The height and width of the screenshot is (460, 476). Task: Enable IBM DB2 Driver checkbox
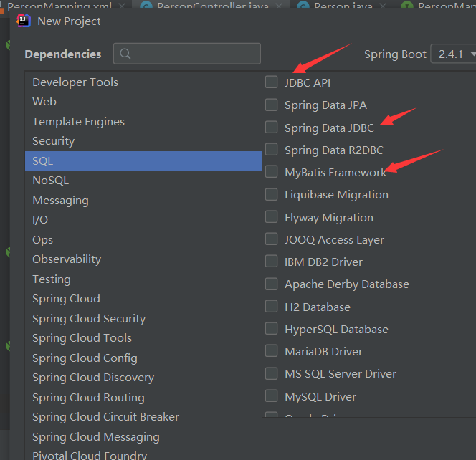point(271,262)
